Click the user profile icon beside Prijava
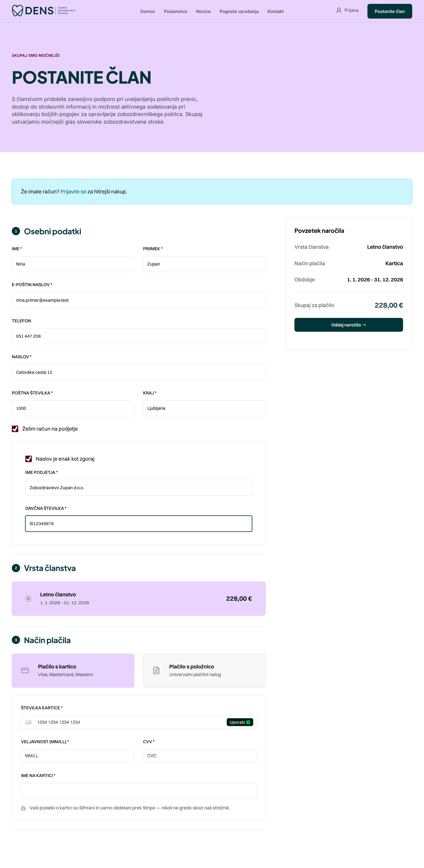424x868 pixels. tap(339, 10)
